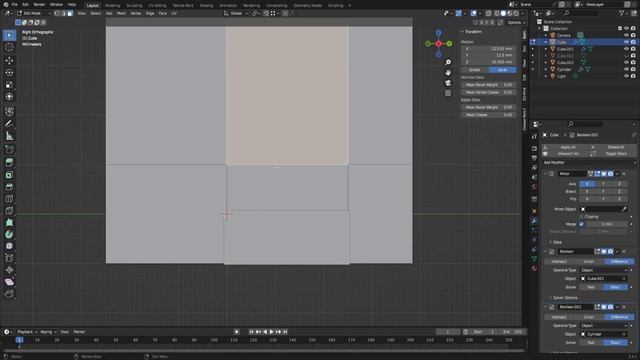This screenshot has height=360, width=640.
Task: Click the Merge distance 1 mm field
Action: (x=607, y=224)
